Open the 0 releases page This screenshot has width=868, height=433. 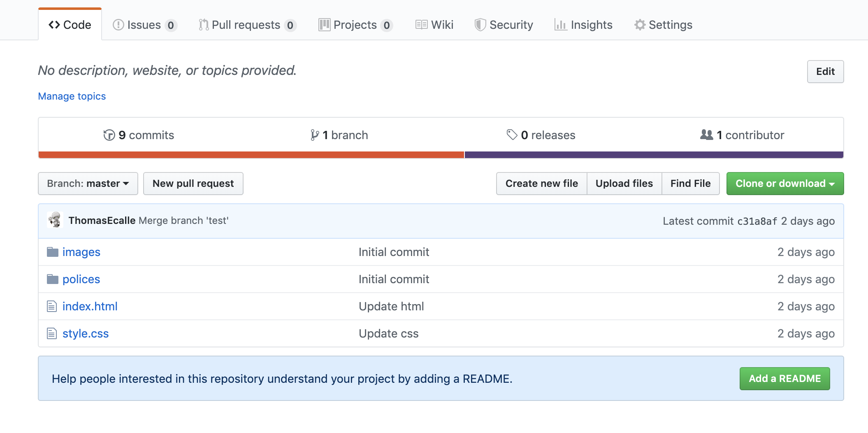tap(541, 135)
